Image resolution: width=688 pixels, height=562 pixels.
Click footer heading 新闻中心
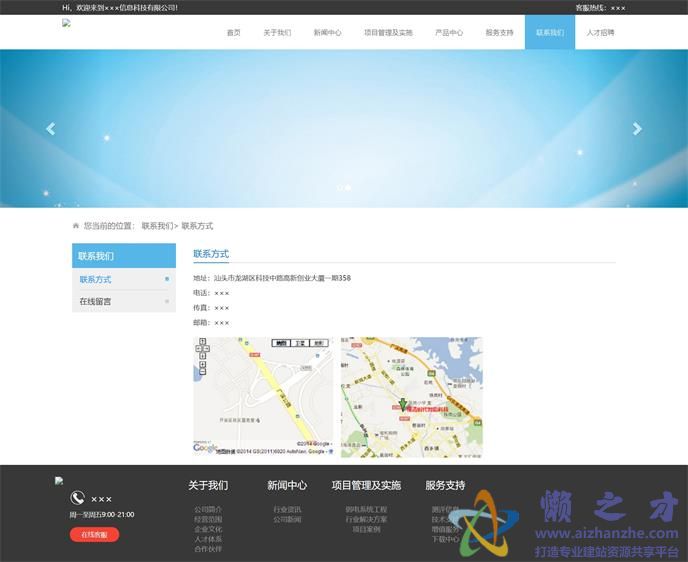[x=287, y=485]
